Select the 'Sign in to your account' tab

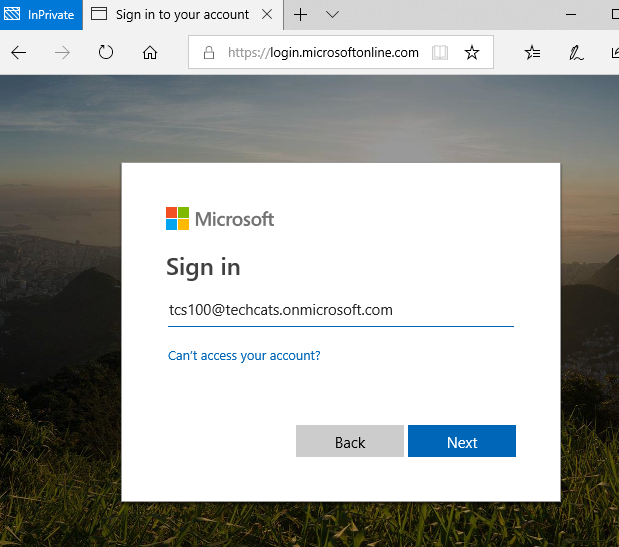coord(182,15)
